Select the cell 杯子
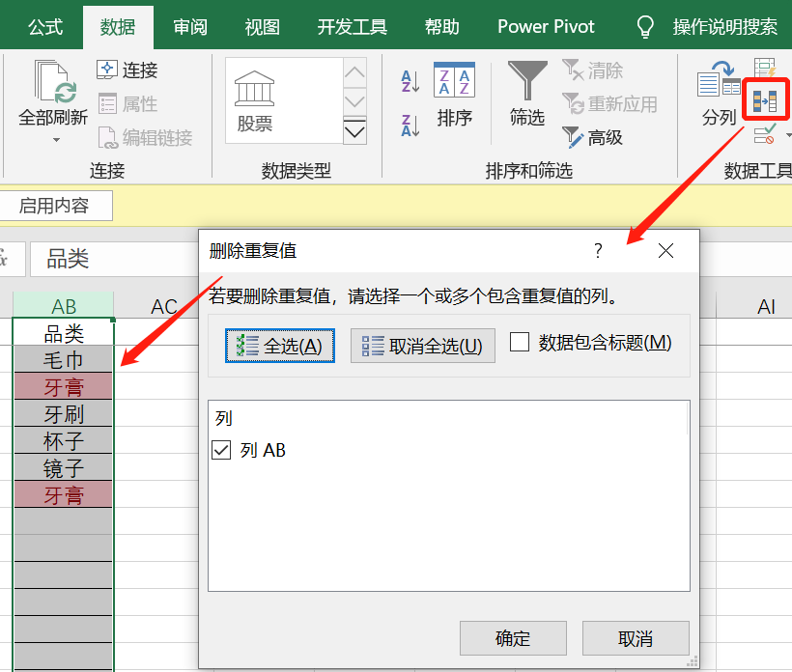Viewport: 792px width, 672px height. [63, 441]
